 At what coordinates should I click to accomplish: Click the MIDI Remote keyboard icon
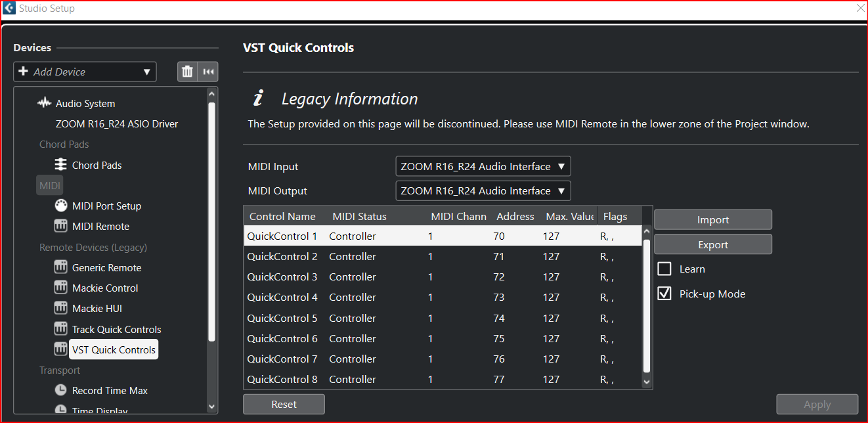(60, 226)
